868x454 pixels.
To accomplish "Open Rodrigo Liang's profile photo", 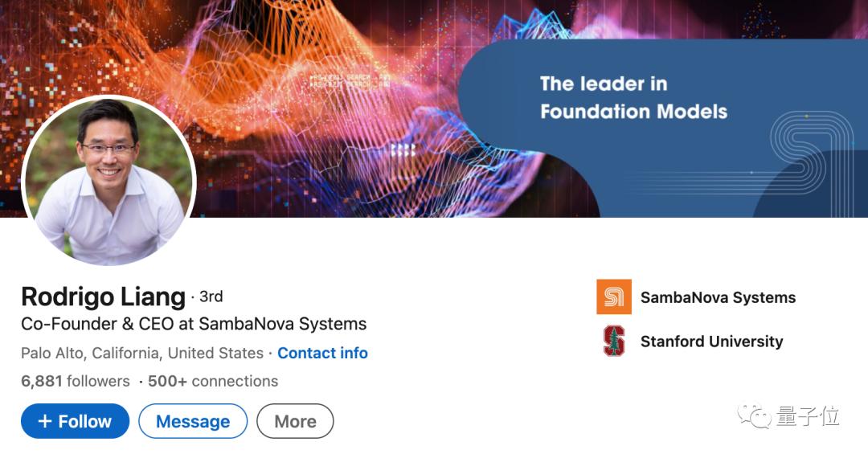I will pyautogui.click(x=109, y=180).
